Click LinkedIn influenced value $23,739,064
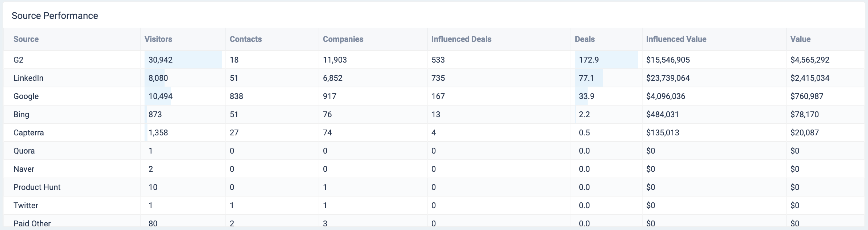The image size is (868, 230). 668,78
